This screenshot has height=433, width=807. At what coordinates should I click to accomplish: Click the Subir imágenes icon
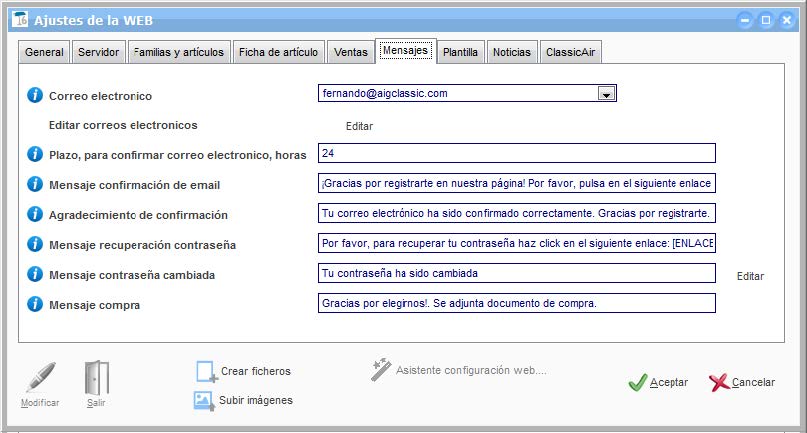(x=204, y=400)
